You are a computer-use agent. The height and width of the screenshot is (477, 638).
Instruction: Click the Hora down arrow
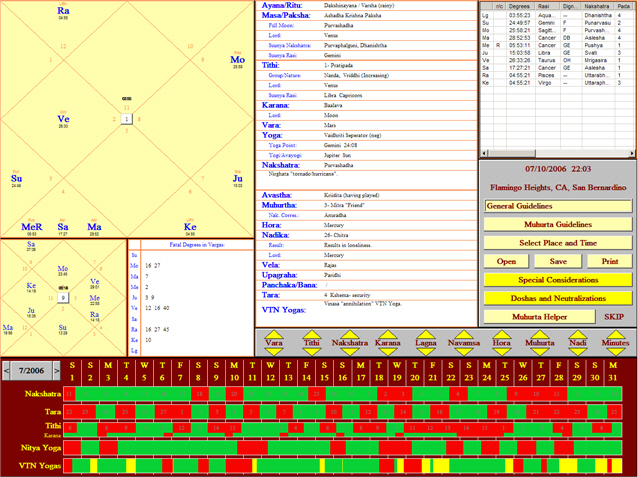tap(501, 350)
